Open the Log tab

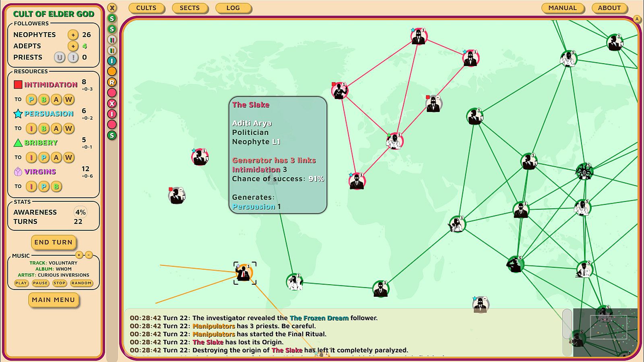(233, 8)
